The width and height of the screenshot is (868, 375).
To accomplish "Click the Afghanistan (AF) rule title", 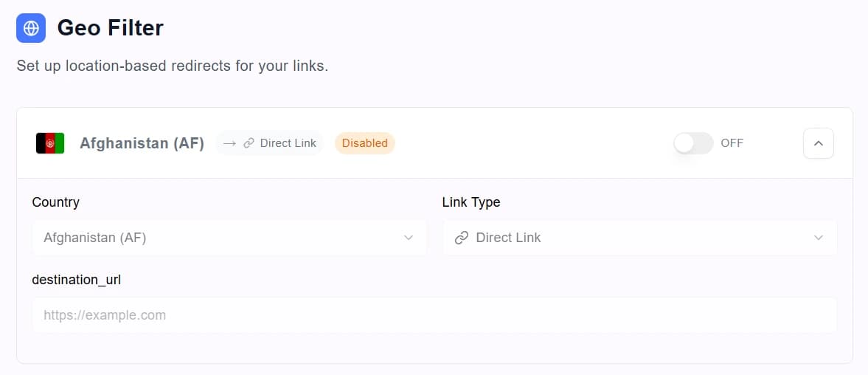I will point(142,143).
